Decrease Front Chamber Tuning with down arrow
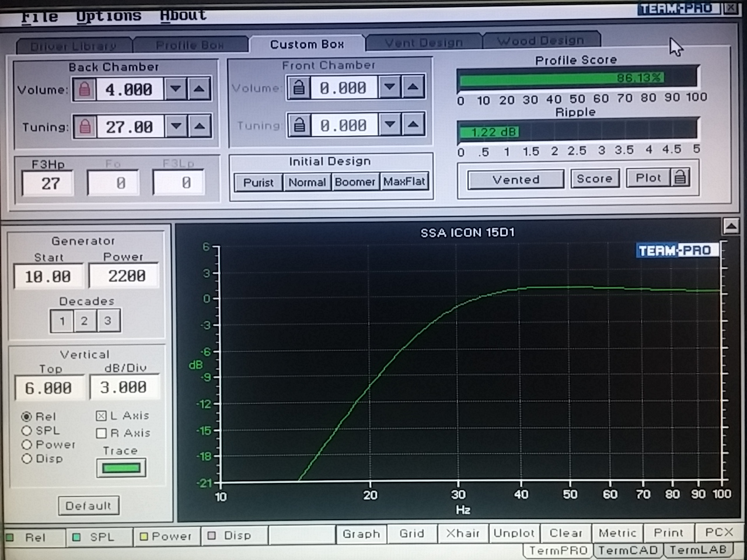The height and width of the screenshot is (560, 747). click(390, 124)
